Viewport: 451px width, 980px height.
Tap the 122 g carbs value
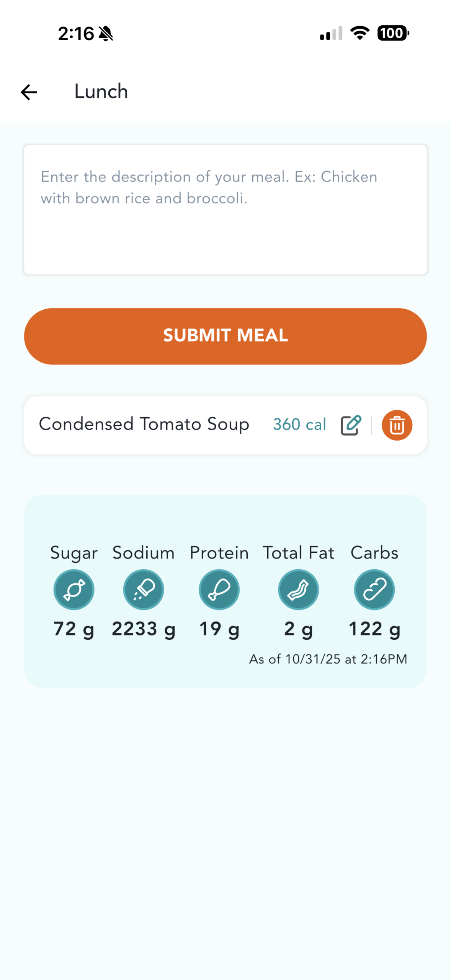click(x=374, y=629)
